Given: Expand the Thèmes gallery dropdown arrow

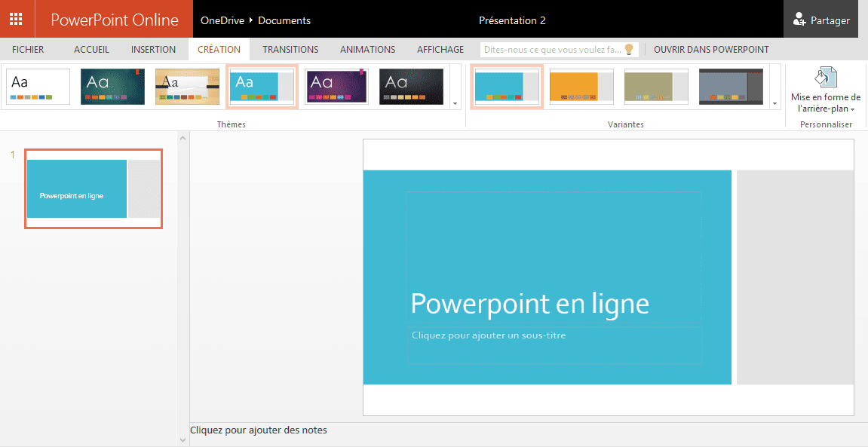Looking at the screenshot, I should click(455, 103).
